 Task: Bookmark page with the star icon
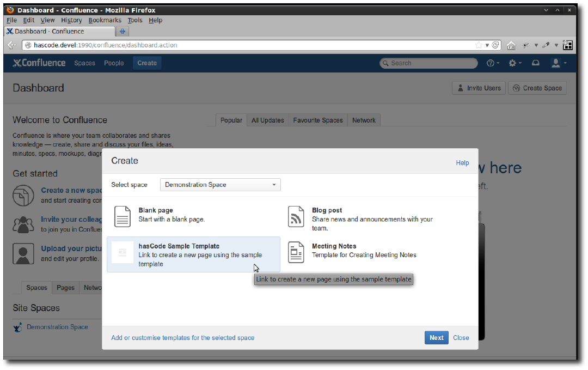479,45
